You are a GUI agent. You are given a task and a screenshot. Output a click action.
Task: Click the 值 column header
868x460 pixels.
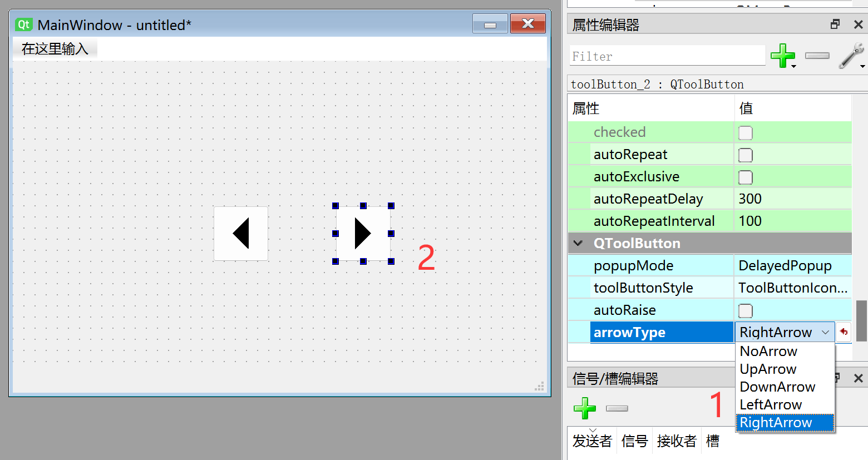793,108
